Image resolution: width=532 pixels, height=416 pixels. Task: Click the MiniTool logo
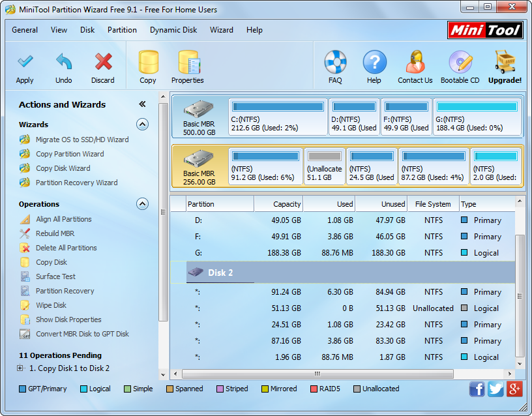[x=485, y=30]
